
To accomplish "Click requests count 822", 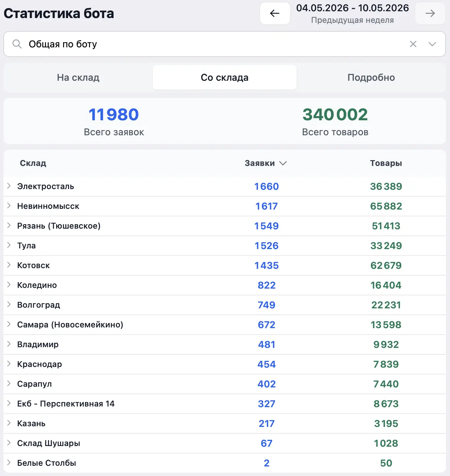I will [267, 285].
